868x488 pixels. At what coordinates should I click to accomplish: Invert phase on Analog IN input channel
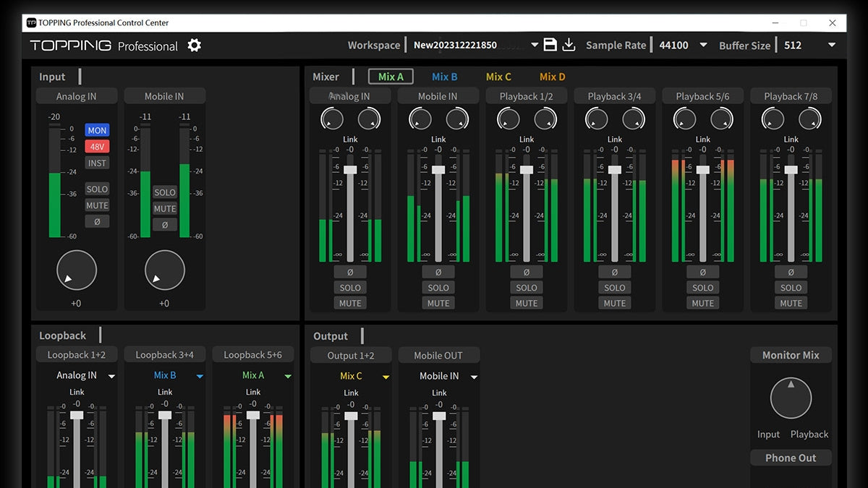97,222
